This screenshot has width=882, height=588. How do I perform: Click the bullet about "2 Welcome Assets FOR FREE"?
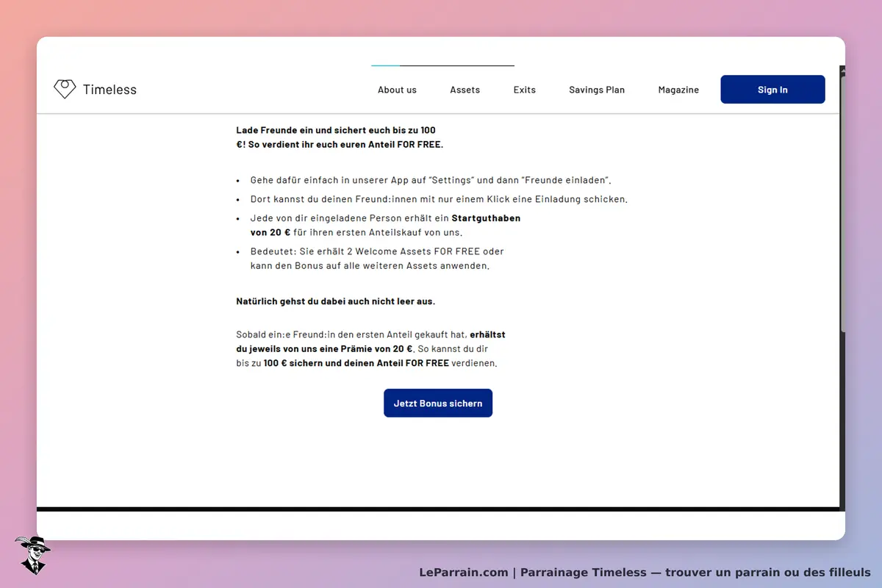(x=377, y=259)
